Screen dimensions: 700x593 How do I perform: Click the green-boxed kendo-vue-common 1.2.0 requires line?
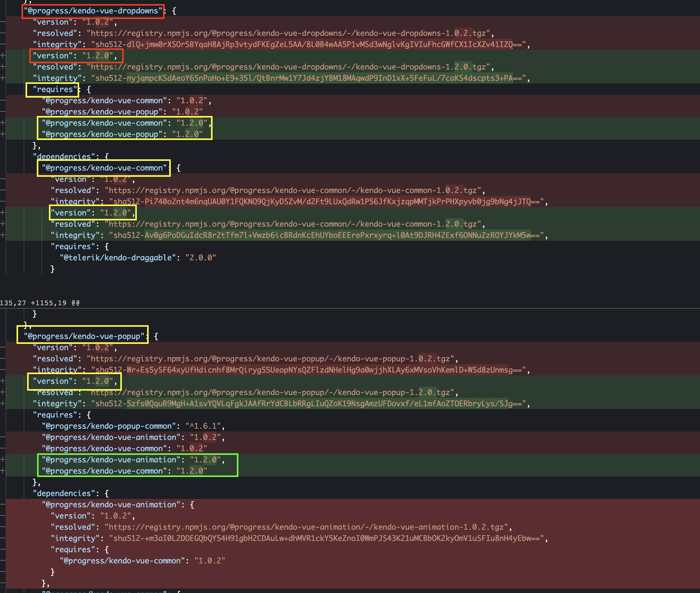[x=124, y=471]
